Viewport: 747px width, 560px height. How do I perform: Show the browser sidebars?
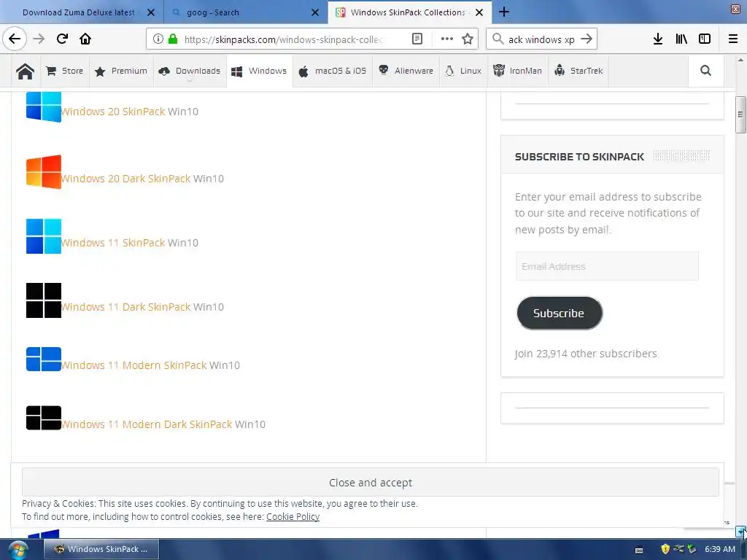tap(705, 39)
